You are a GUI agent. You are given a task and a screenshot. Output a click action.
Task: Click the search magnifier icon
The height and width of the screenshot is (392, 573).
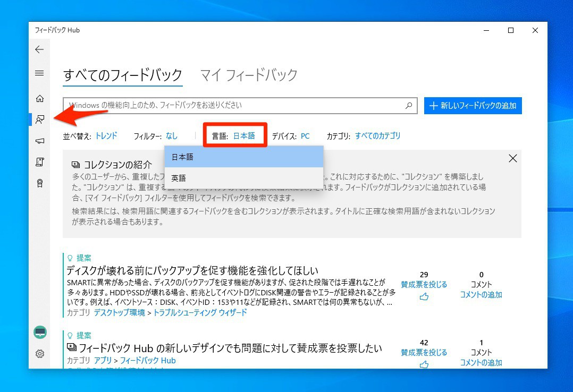(408, 106)
